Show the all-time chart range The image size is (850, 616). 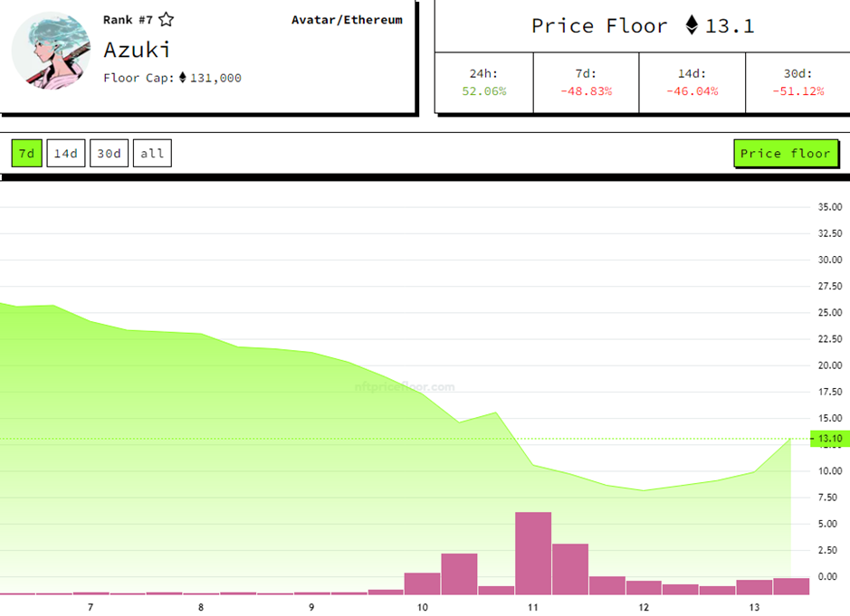point(152,154)
